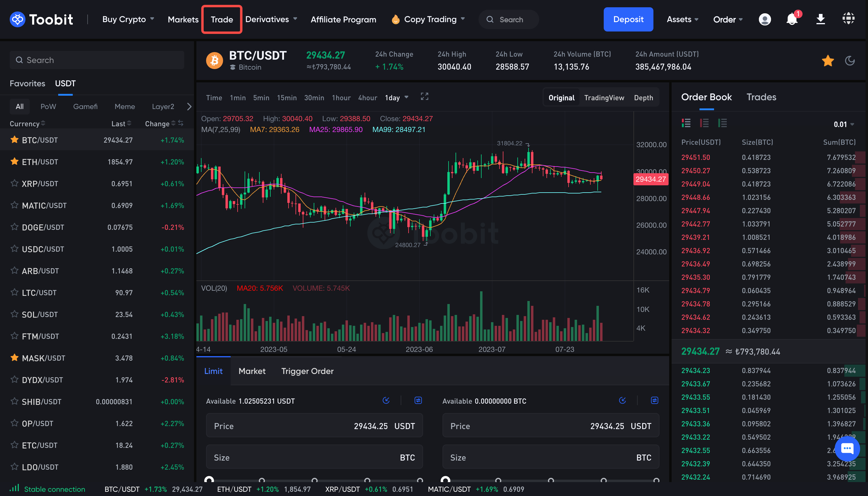The width and height of the screenshot is (868, 496).
Task: Favorite SOL/USDT star
Action: click(14, 314)
